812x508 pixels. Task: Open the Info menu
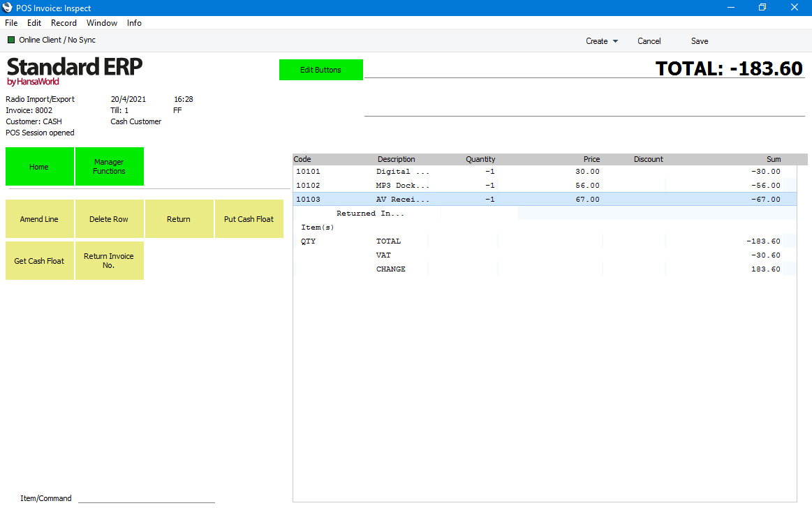pos(134,23)
